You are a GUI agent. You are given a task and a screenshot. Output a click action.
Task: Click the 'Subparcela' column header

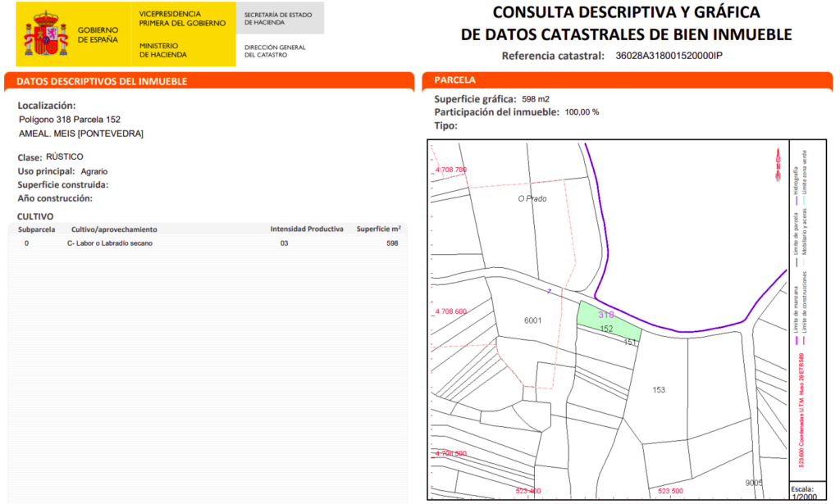(36, 229)
